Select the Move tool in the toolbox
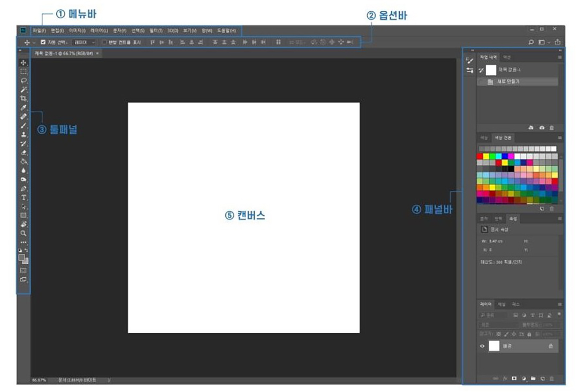This screenshot has height=392, width=578. (x=23, y=63)
